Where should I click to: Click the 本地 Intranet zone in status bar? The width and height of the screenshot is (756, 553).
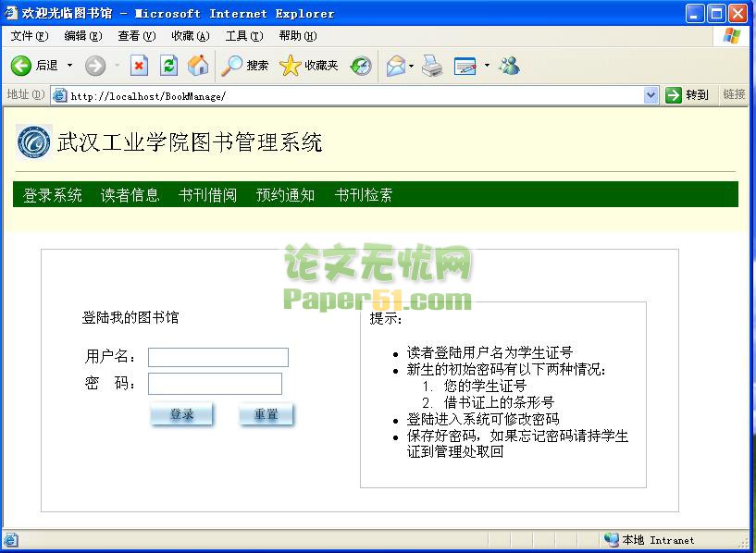pyautogui.click(x=649, y=539)
